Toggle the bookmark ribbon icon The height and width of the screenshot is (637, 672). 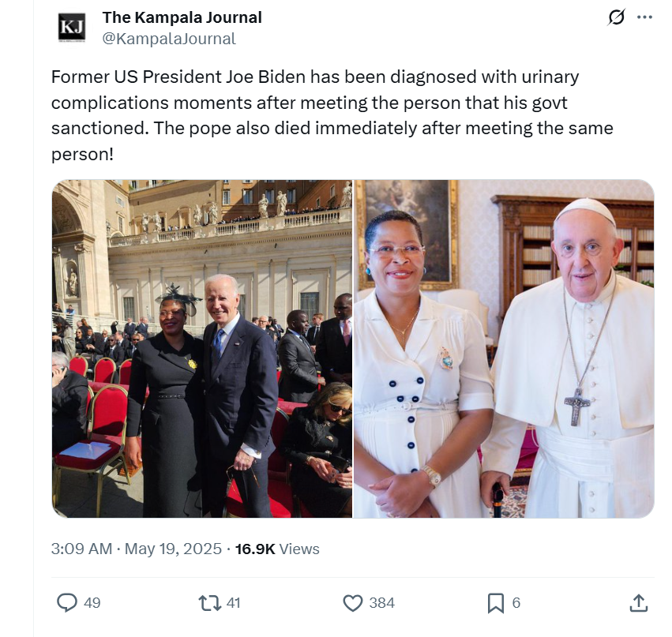[495, 603]
